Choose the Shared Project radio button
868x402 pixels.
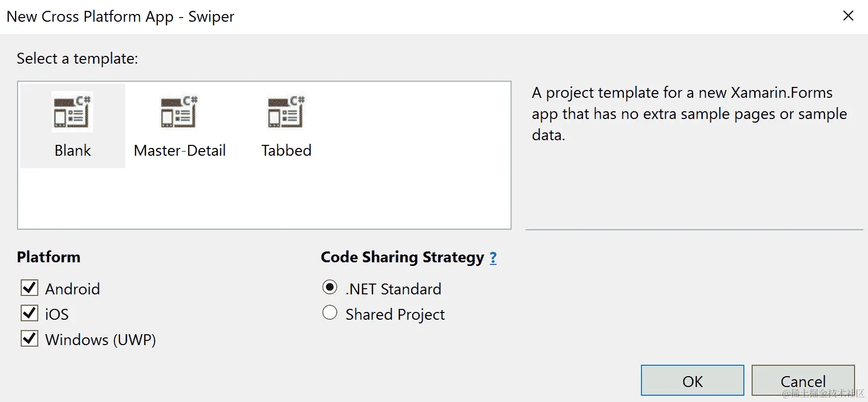330,312
